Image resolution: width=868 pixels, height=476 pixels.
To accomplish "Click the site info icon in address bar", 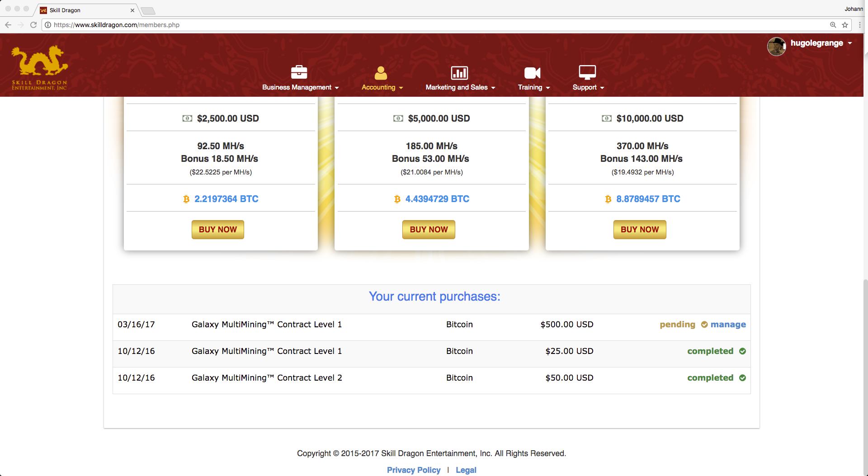I will click(48, 25).
